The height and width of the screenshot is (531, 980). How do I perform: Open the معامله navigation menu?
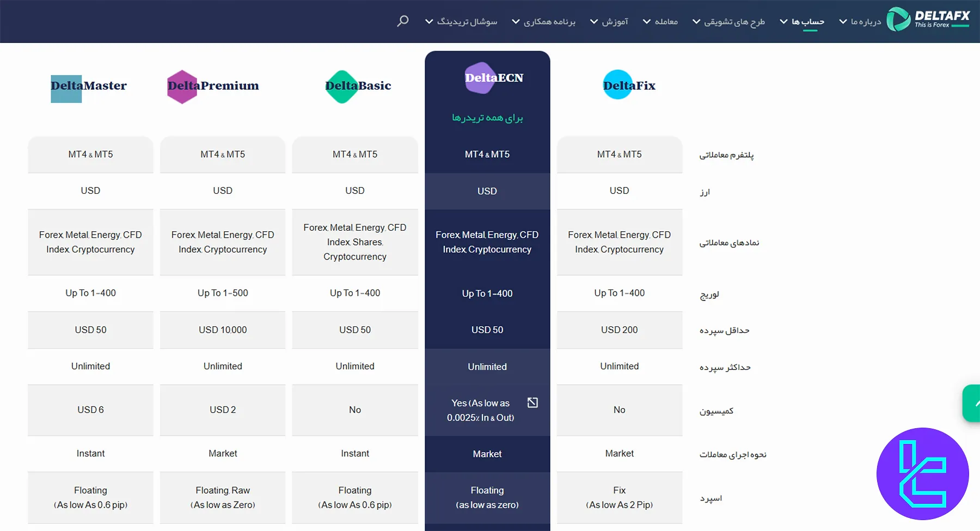click(x=660, y=22)
